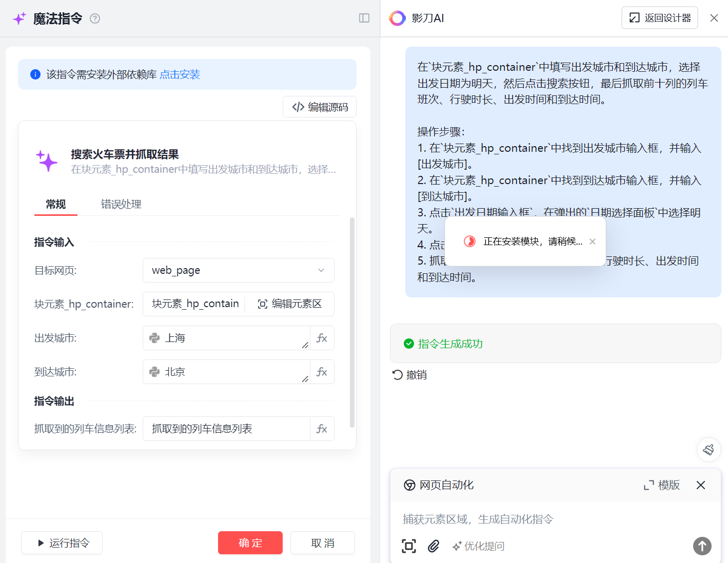728x563 pixels.
Task: Open the 目标网页 web_page dropdown
Action: [x=238, y=270]
